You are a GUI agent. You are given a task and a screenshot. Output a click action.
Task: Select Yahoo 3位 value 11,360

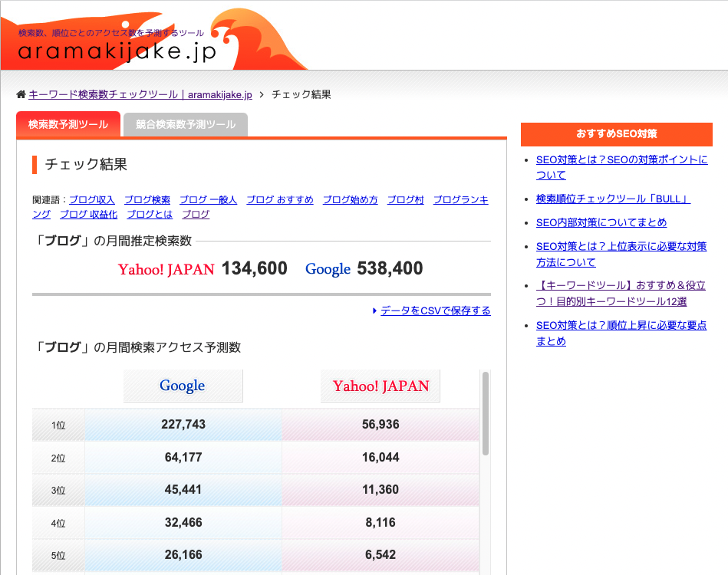380,489
